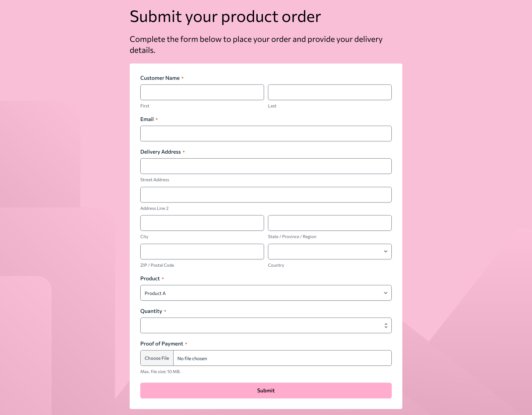Click the Address Line 2 field

pos(266,195)
